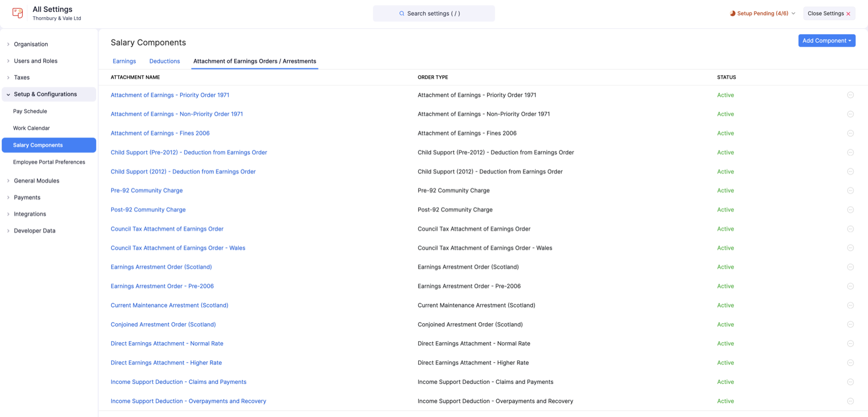Open row options for Attachment of Earnings - Priority Order 1971
The width and height of the screenshot is (868, 417).
[850, 95]
